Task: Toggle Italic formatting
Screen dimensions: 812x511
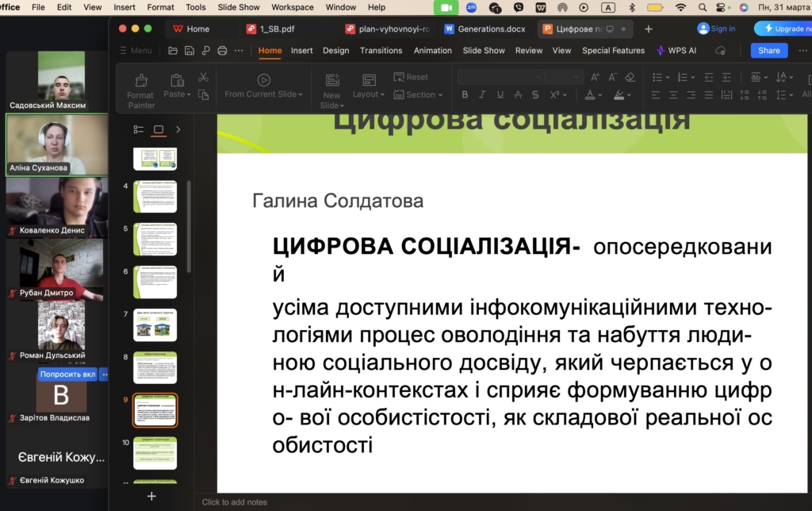Action: tap(481, 94)
